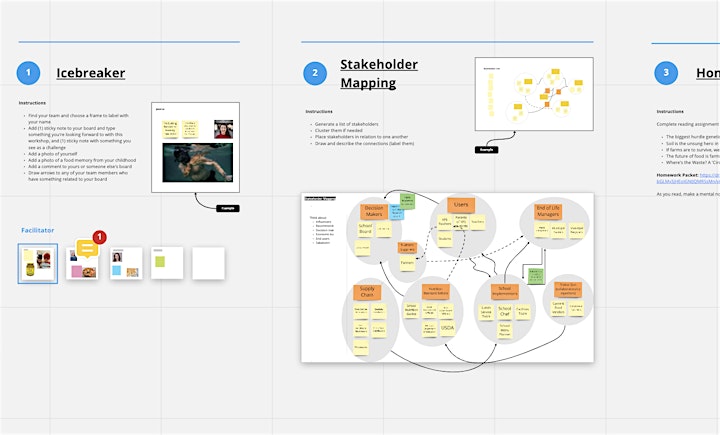The image size is (720, 435).
Task: Select the Farmers sticky note
Action: click(x=407, y=263)
